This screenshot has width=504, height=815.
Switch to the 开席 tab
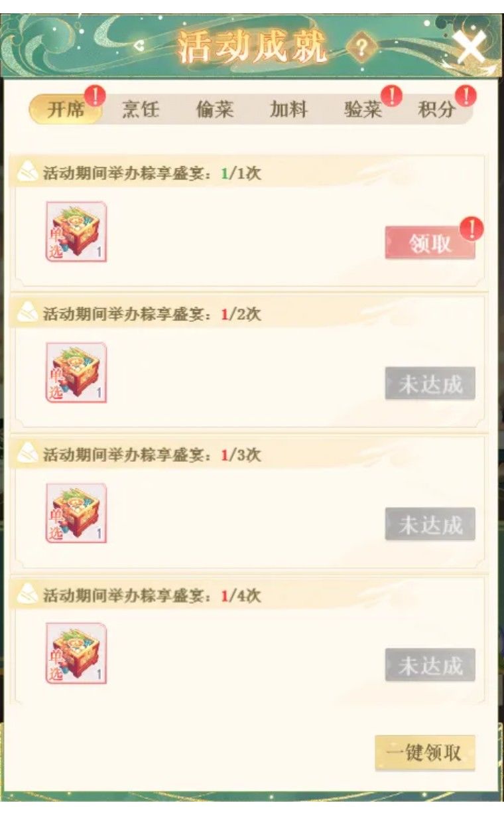(x=66, y=110)
